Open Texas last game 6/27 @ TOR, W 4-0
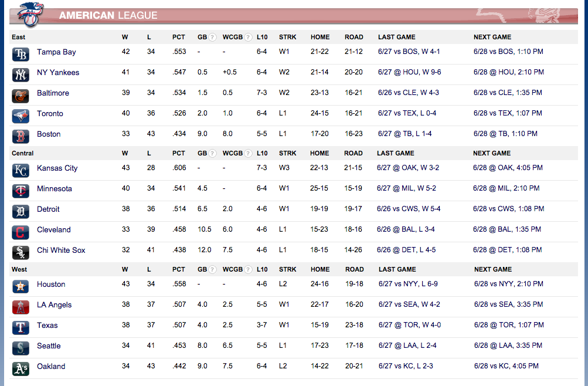Viewport: 588px width, 386px height. 410,325
